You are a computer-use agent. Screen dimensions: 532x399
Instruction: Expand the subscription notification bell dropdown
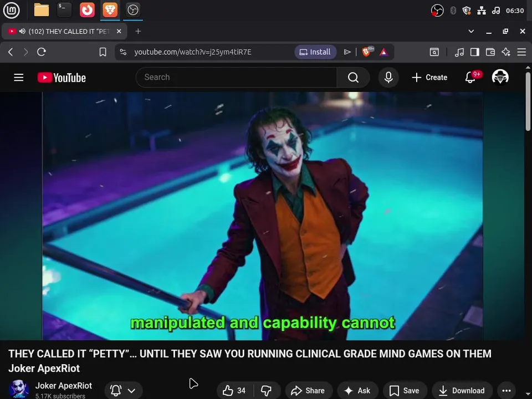124,391
